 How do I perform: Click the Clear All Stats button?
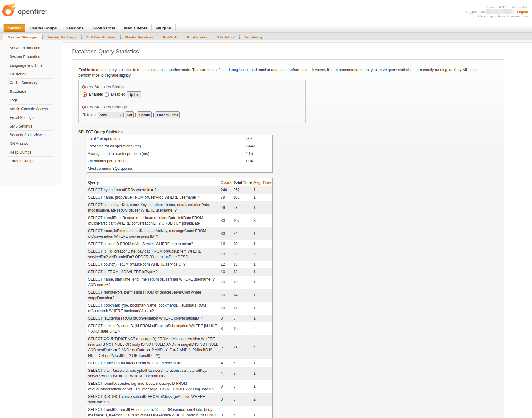click(x=167, y=115)
